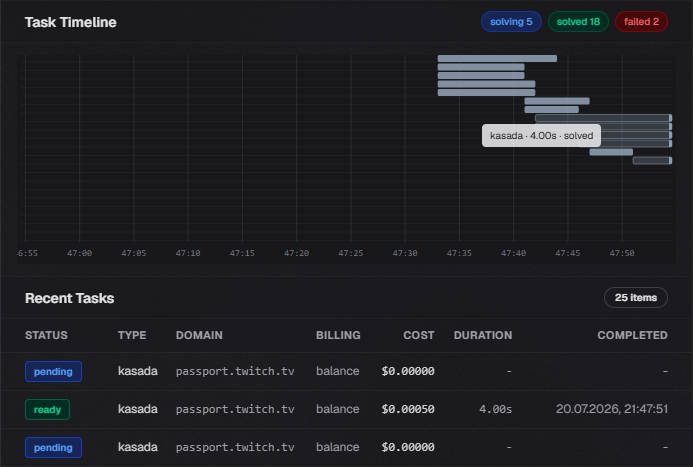Sort table by COST column header
Viewport: 693px width, 467px height.
[x=419, y=335]
